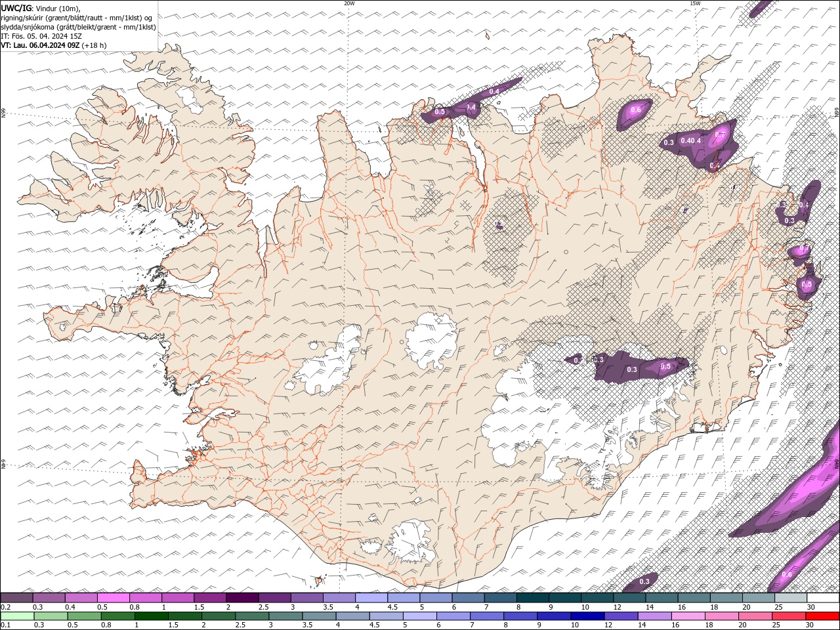Click the header line 'UWC/IG: Vindur (10m),'
The height and width of the screenshot is (630, 840).
point(41,8)
